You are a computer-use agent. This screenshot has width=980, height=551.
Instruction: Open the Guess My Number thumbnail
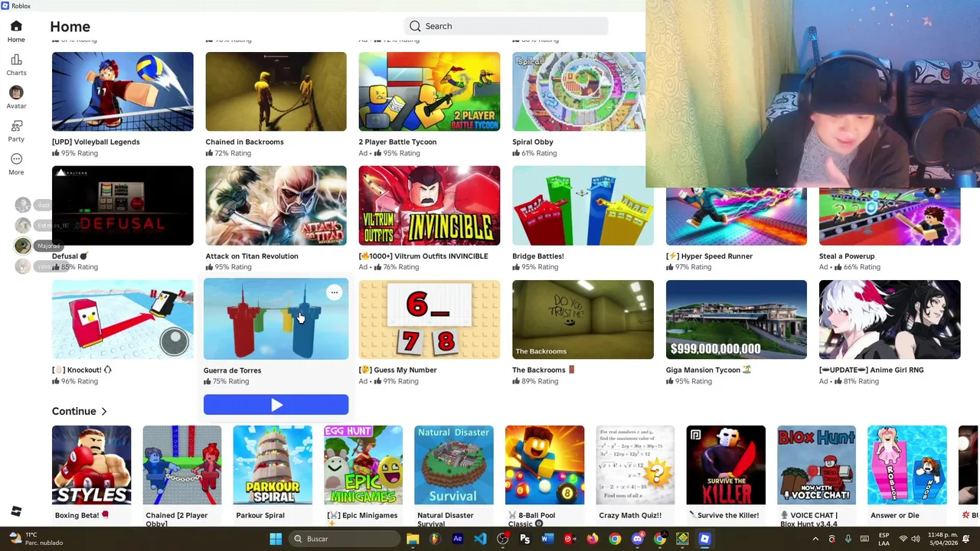pyautogui.click(x=429, y=320)
